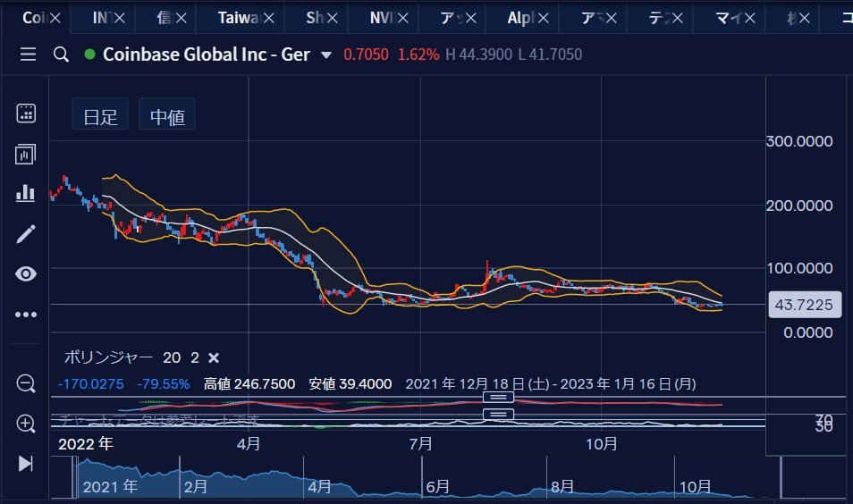The image size is (853, 504).
Task: Click the upper indicator pane resize handle
Action: (498, 398)
